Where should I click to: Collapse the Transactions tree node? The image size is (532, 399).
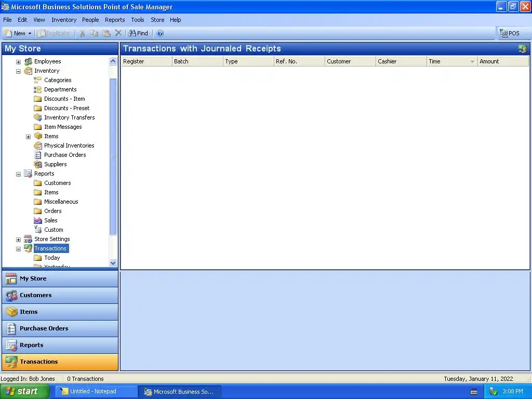pyautogui.click(x=18, y=249)
